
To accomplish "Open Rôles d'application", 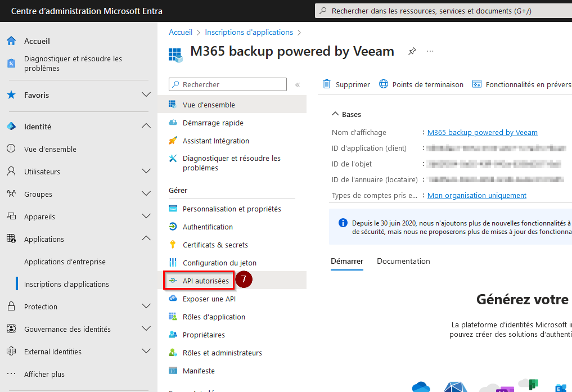I will click(x=214, y=317).
